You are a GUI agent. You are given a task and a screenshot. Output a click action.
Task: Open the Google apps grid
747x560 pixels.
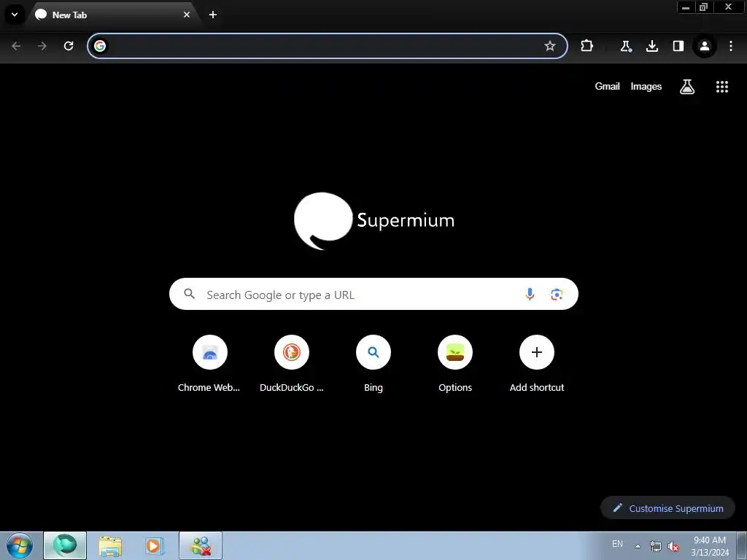(722, 86)
